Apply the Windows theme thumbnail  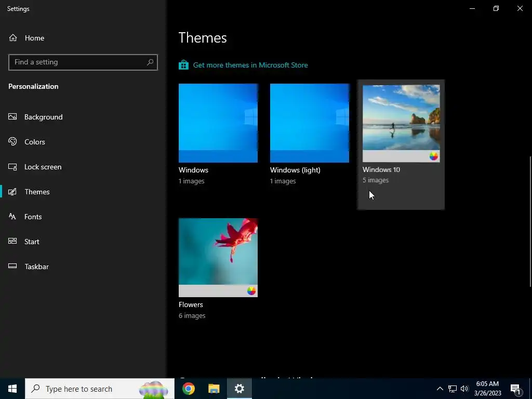(x=218, y=123)
